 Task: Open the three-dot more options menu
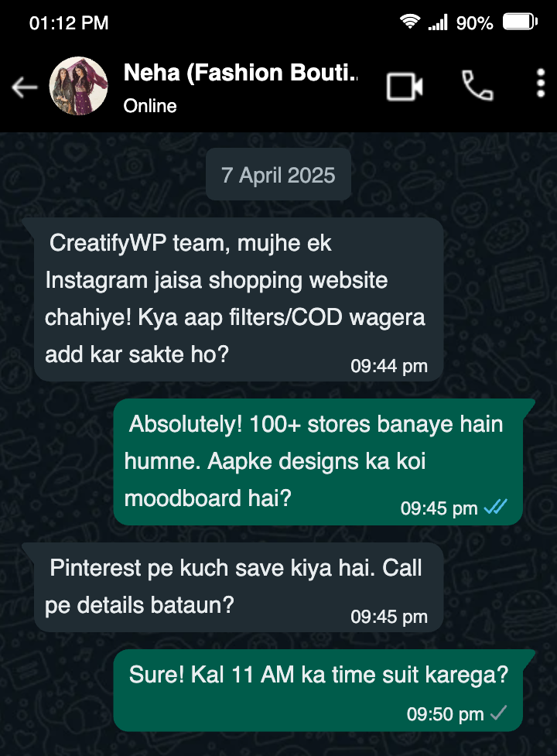pyautogui.click(x=541, y=83)
